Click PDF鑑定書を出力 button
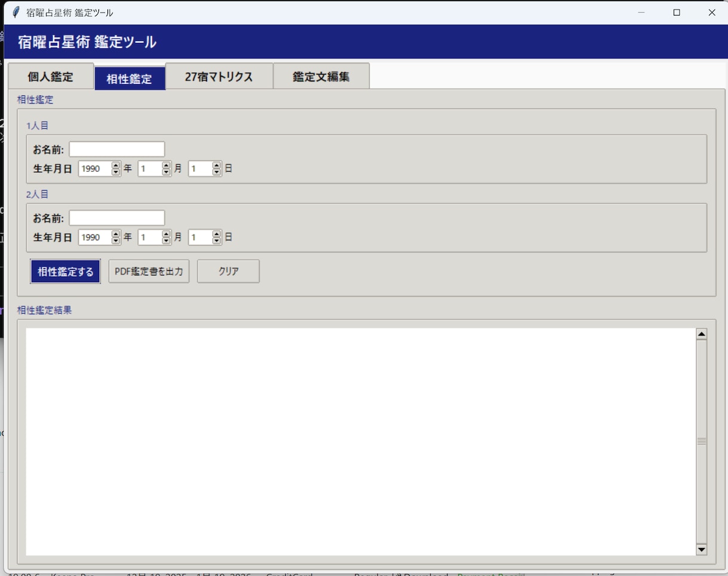The width and height of the screenshot is (728, 576). [x=149, y=271]
